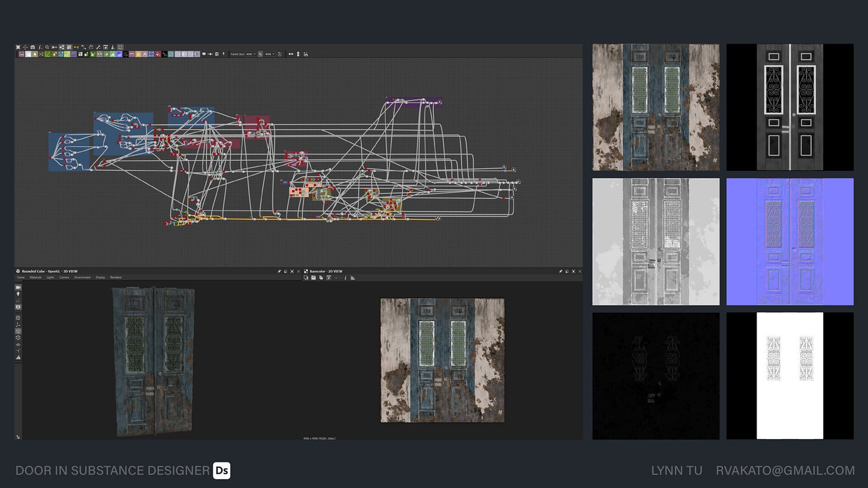Click the graph info 'i' icon
The image size is (868, 488).
40,46
